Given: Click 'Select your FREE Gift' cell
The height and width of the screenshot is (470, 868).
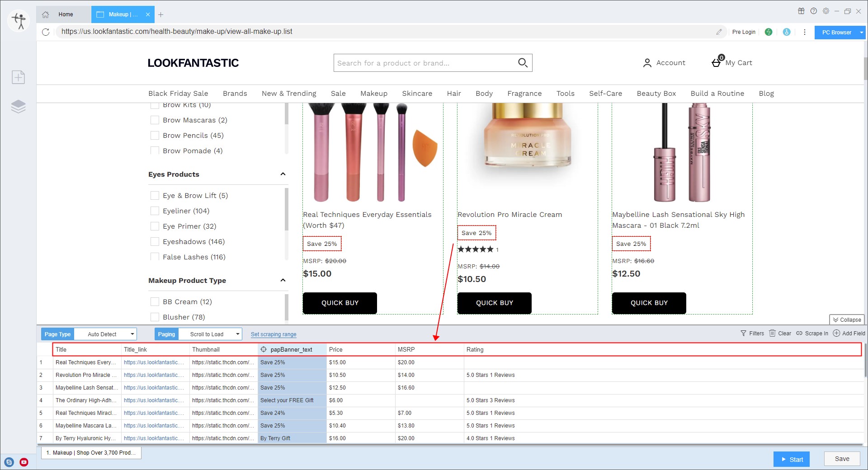Looking at the screenshot, I should tap(292, 400).
